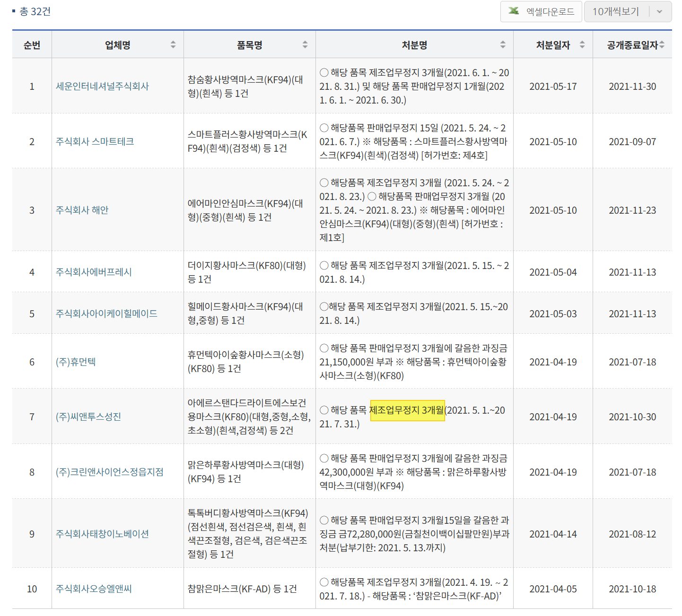Open company link 주식회사태창이노베이션
Screen dimensions: 682x616
click(102, 534)
